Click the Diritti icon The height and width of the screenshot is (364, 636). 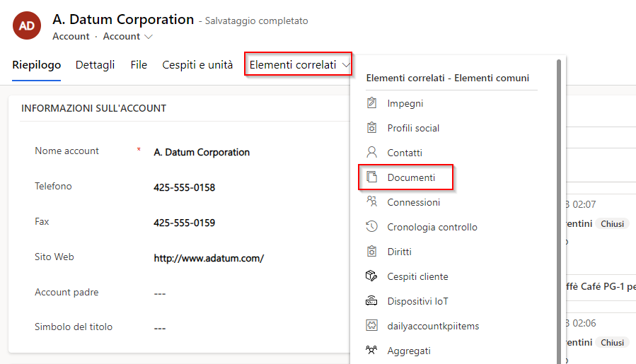click(x=371, y=252)
